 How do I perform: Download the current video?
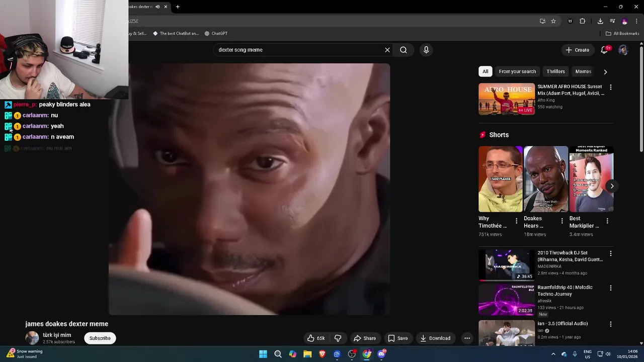436,338
